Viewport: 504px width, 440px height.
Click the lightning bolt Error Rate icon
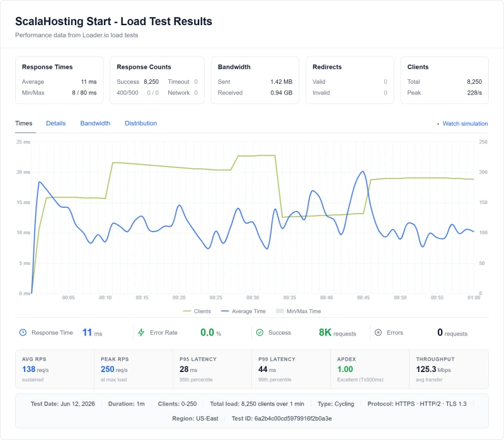[x=141, y=332]
